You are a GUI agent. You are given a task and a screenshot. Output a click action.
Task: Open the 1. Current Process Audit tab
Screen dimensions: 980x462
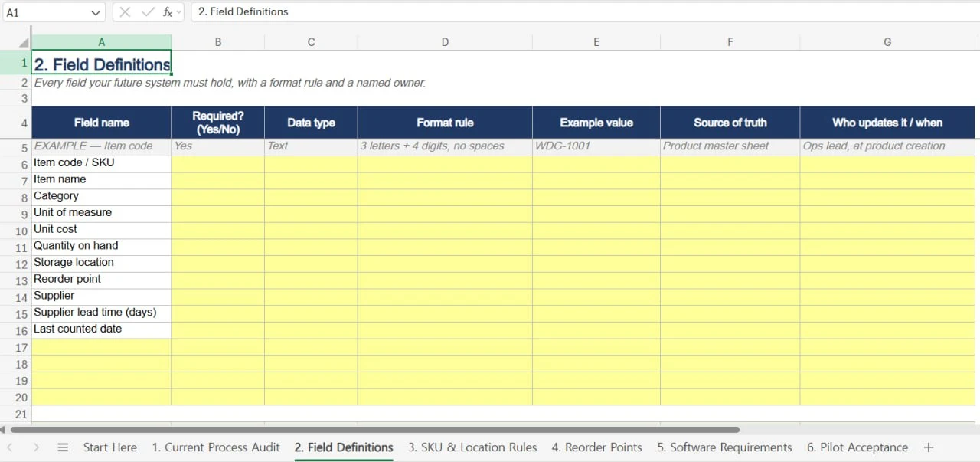[x=216, y=447]
